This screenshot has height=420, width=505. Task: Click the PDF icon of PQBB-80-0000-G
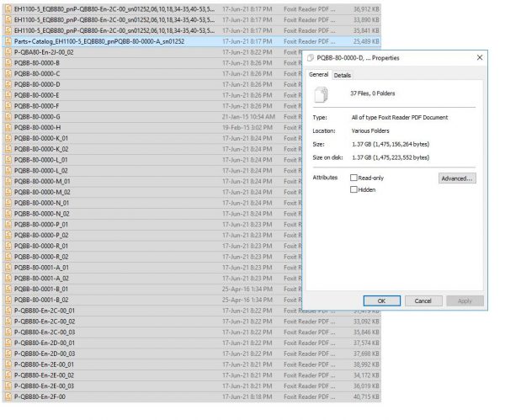[8, 117]
